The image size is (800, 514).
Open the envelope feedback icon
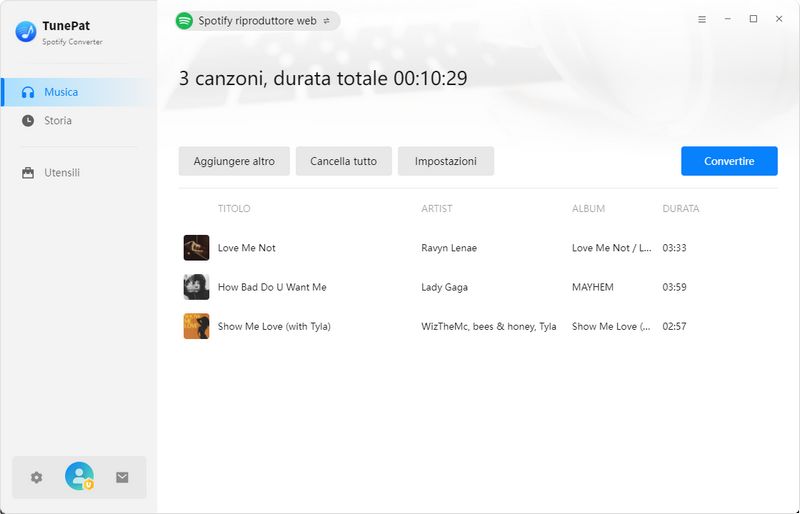[122, 477]
